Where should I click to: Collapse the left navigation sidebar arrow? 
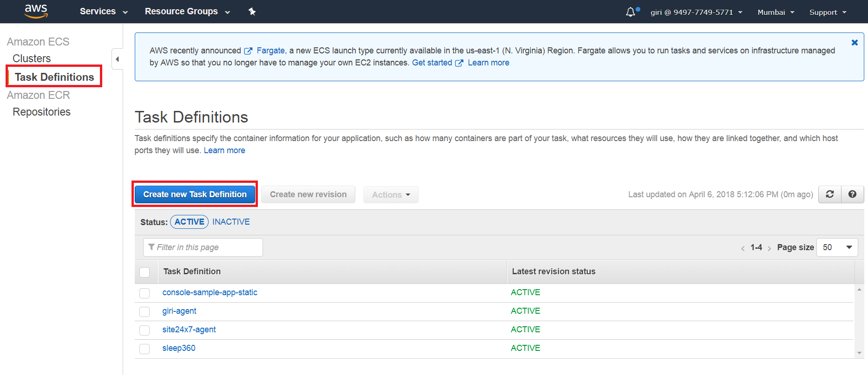118,59
